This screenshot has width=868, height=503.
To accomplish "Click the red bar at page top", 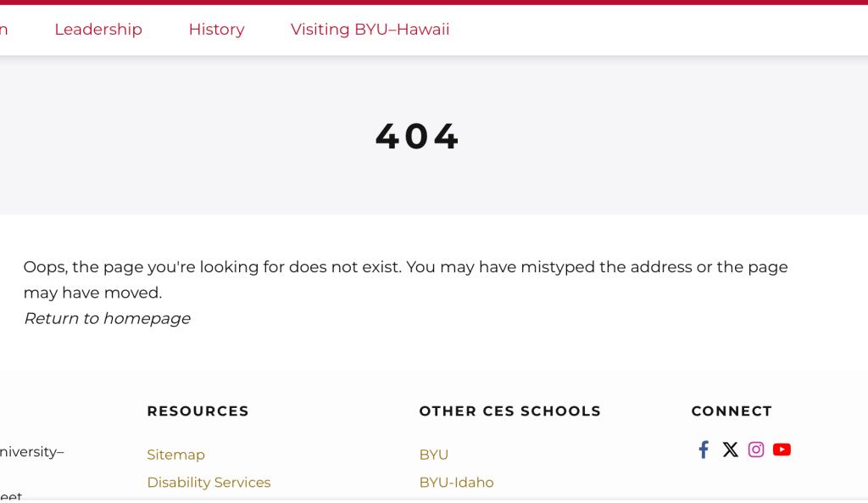I will tap(434, 3).
